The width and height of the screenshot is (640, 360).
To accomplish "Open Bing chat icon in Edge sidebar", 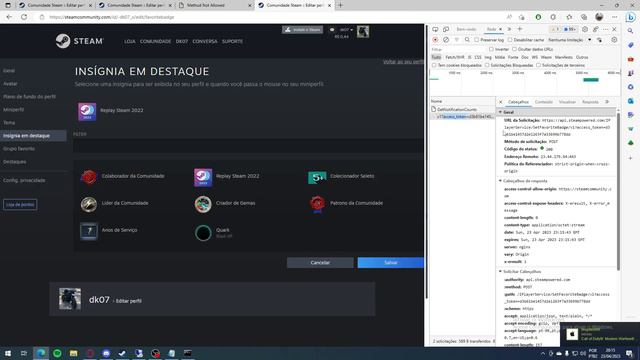I will 631,17.
